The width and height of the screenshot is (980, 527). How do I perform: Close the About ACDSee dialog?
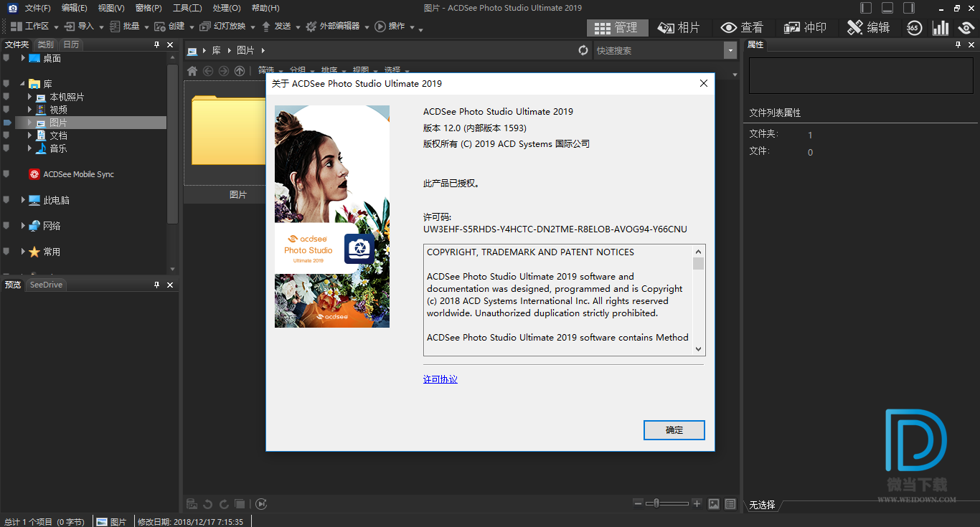click(704, 83)
